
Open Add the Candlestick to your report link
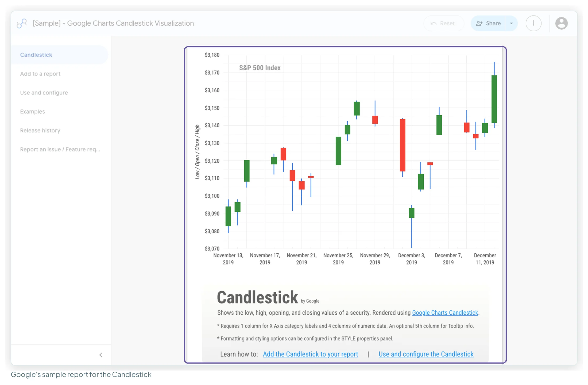pos(310,354)
